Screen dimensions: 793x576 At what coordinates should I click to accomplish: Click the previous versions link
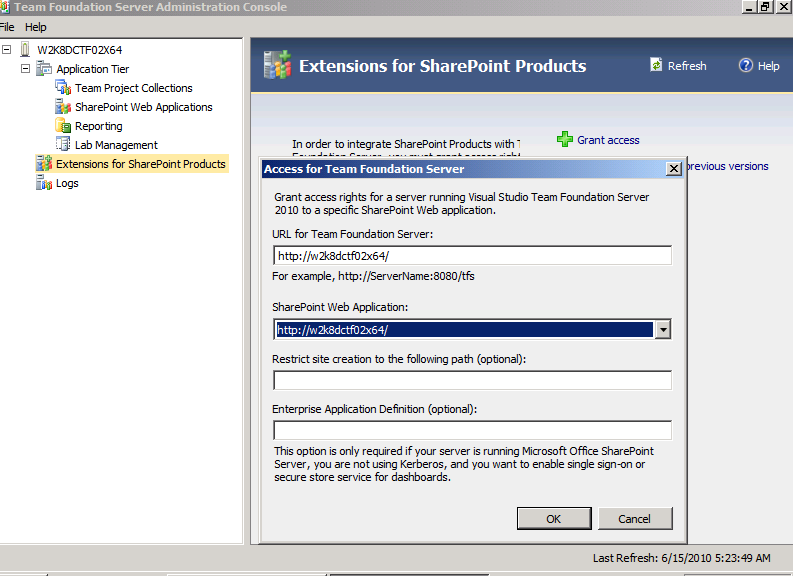point(727,166)
